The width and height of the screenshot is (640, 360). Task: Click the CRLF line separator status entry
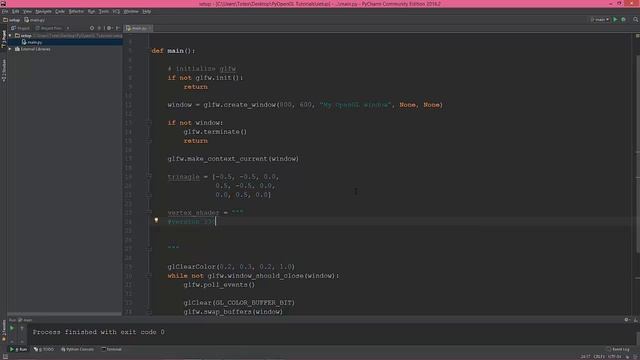[x=599, y=357]
